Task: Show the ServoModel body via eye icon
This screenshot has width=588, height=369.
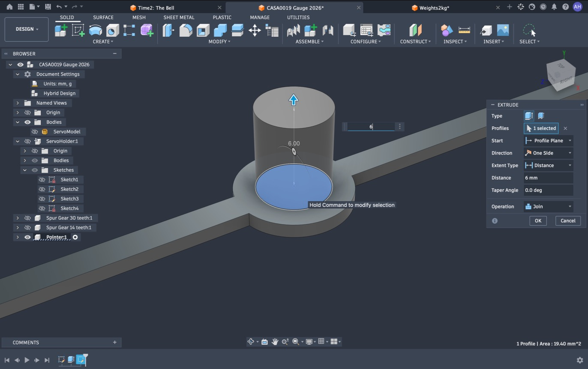Action: (x=35, y=131)
